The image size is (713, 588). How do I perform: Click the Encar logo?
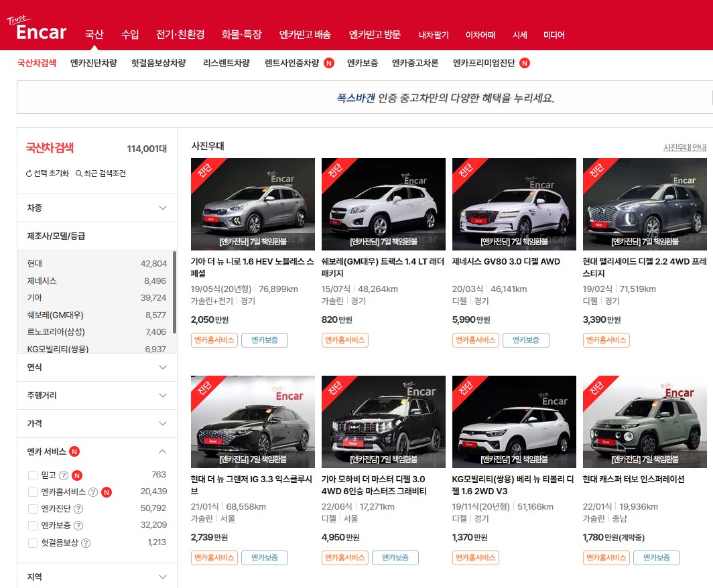pyautogui.click(x=38, y=28)
